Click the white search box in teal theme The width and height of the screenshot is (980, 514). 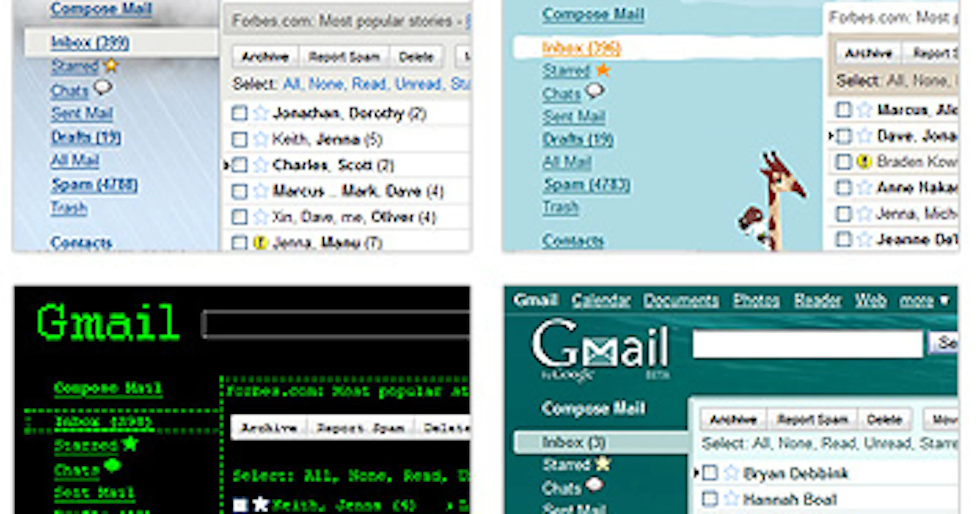click(x=808, y=344)
